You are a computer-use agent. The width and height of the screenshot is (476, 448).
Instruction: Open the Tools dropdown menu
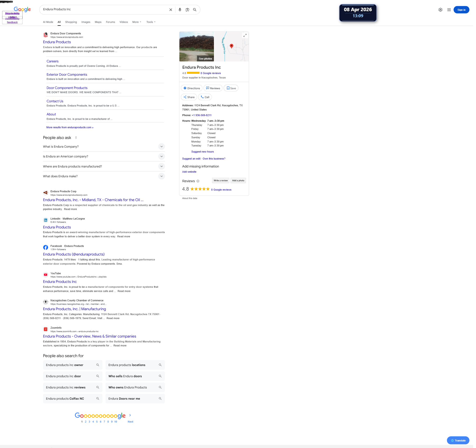pos(152,22)
